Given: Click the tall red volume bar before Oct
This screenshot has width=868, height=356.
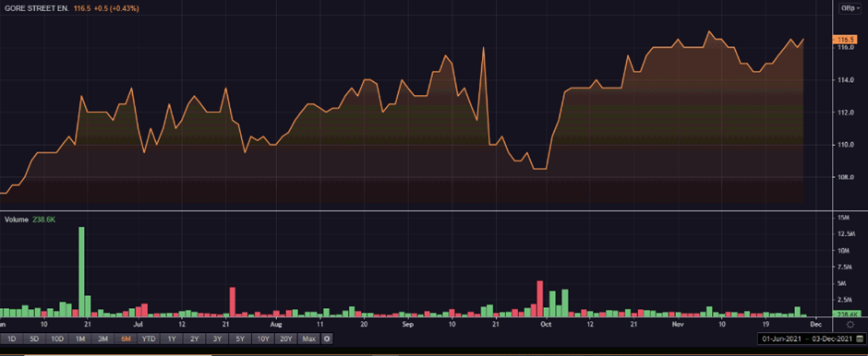Looking at the screenshot, I should [x=540, y=299].
